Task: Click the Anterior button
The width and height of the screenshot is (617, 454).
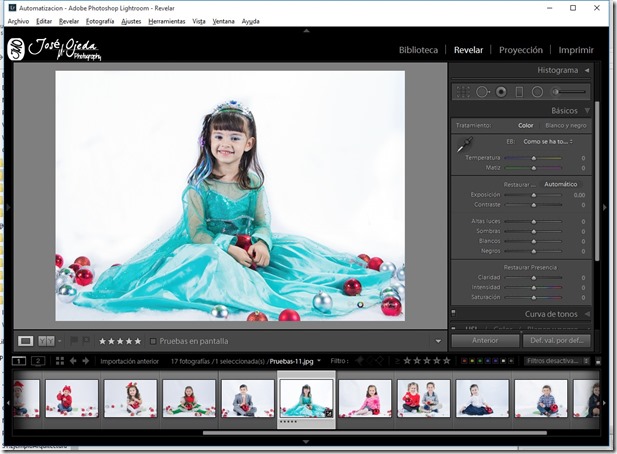Action: 485,340
